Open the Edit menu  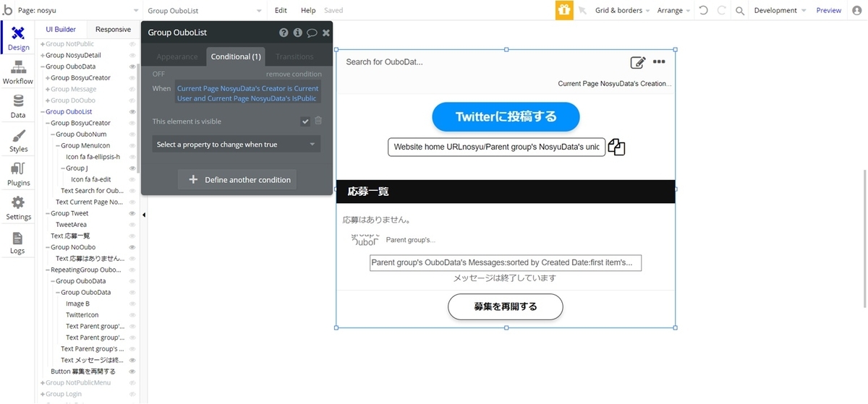click(281, 11)
